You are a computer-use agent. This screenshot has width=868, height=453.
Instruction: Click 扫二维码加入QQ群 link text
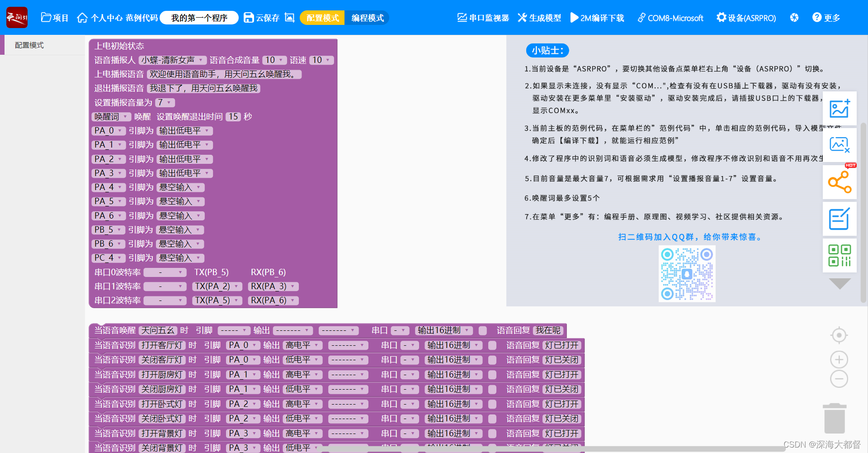click(x=690, y=237)
